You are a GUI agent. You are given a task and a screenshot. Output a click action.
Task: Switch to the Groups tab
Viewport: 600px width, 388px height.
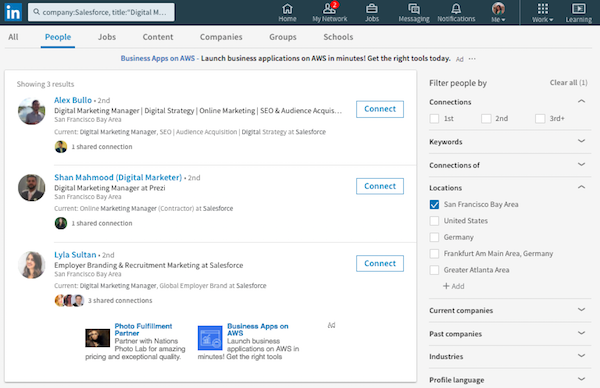pos(283,37)
